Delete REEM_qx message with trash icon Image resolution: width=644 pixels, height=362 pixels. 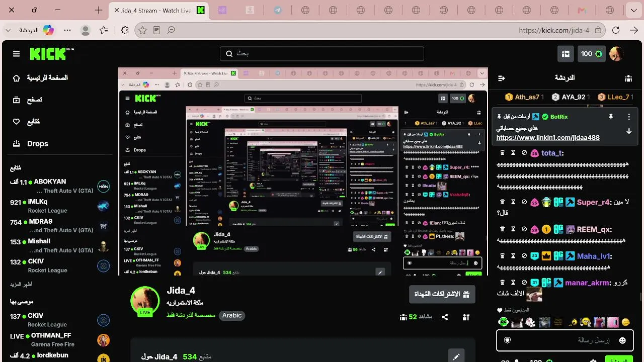point(502,229)
